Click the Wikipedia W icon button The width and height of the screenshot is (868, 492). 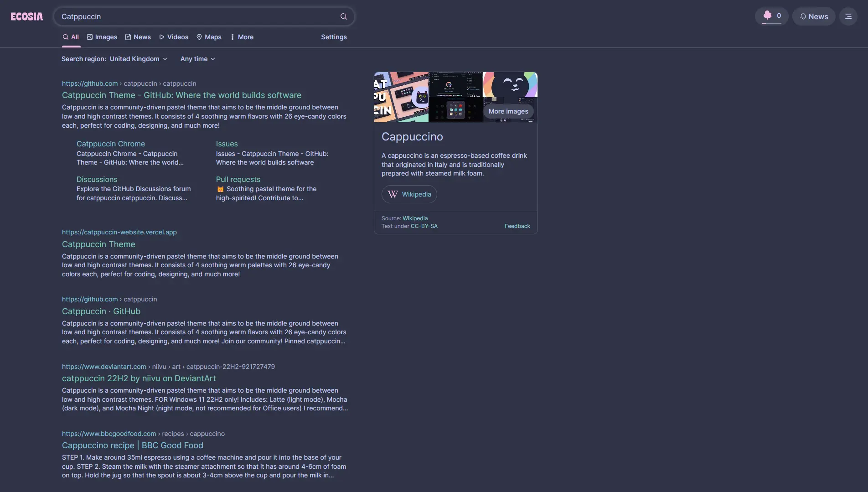pyautogui.click(x=409, y=194)
